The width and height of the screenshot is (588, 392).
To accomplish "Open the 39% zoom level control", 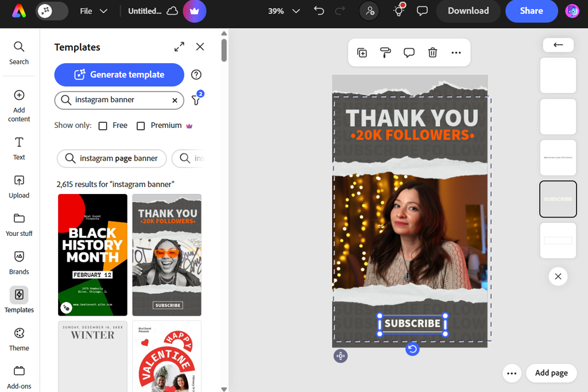I will pos(276,11).
